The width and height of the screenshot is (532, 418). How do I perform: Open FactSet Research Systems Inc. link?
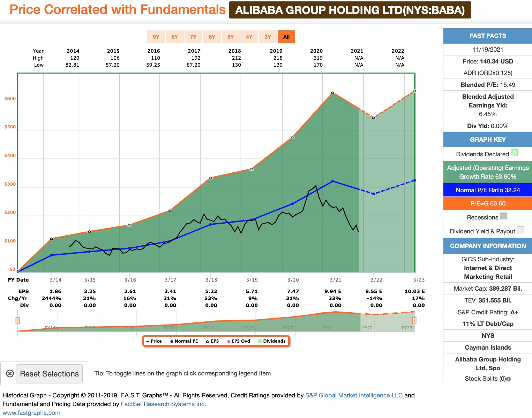pyautogui.click(x=163, y=404)
